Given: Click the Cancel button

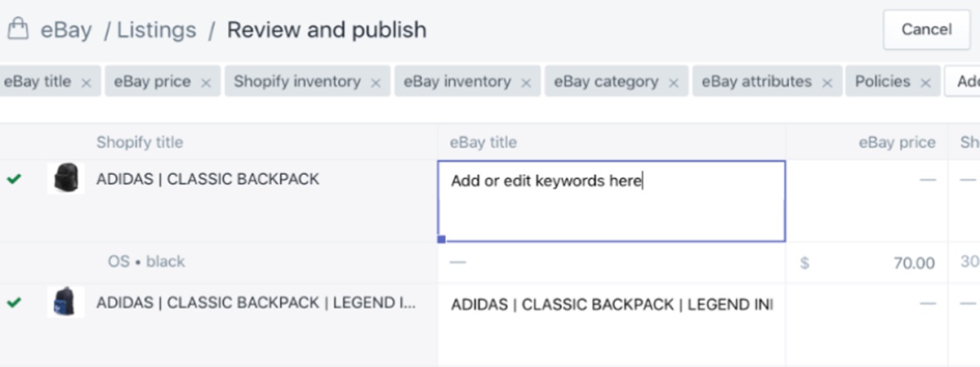Looking at the screenshot, I should pyautogui.click(x=927, y=29).
